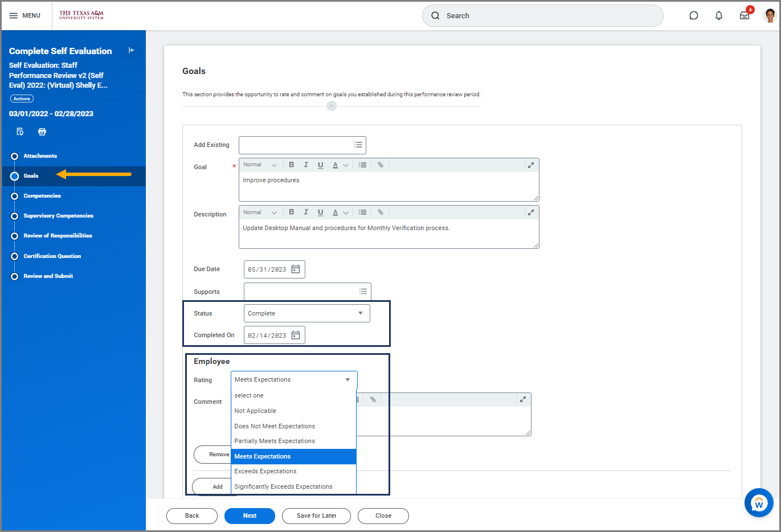Viewport: 781px width, 532px height.
Task: Expand the Goal editor to full screen
Action: coord(530,165)
